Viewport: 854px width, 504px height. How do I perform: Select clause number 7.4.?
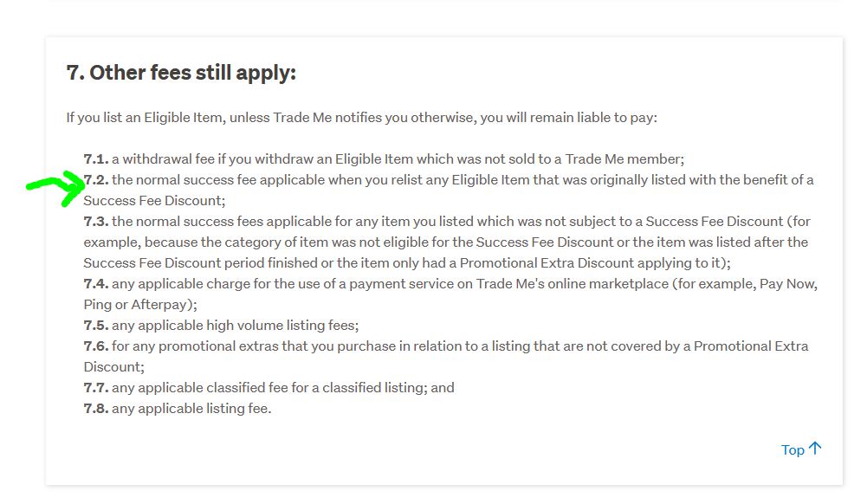tap(95, 284)
